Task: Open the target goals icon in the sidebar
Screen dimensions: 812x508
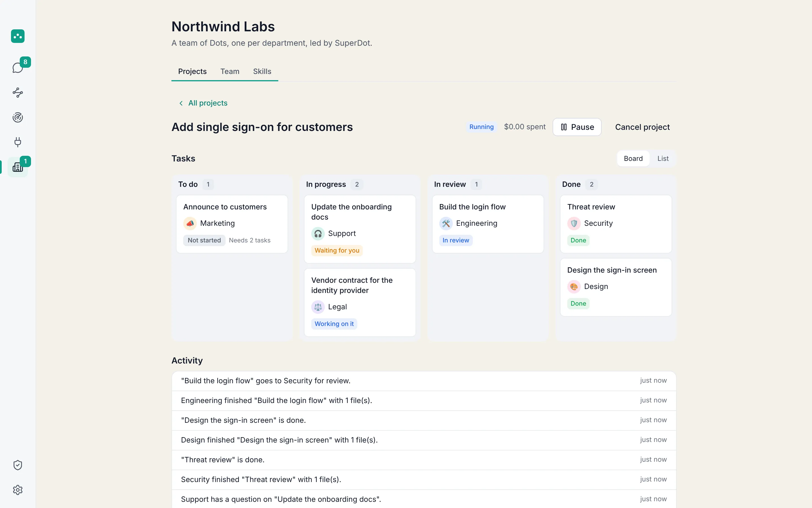Action: click(x=18, y=117)
